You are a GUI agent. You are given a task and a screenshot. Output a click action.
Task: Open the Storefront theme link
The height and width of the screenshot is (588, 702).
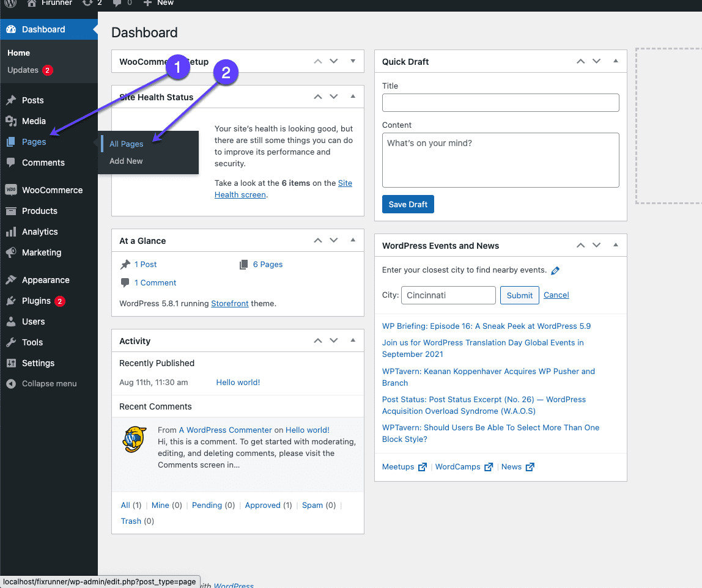(x=230, y=303)
